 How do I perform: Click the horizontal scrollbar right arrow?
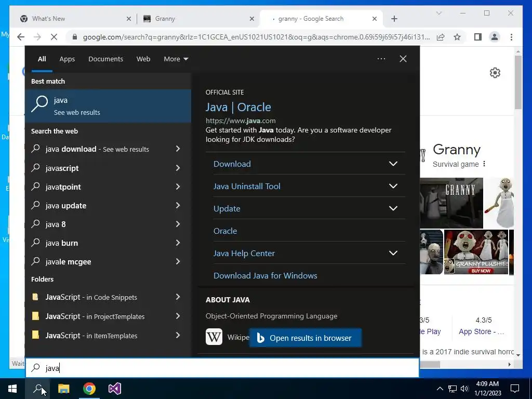click(x=509, y=364)
